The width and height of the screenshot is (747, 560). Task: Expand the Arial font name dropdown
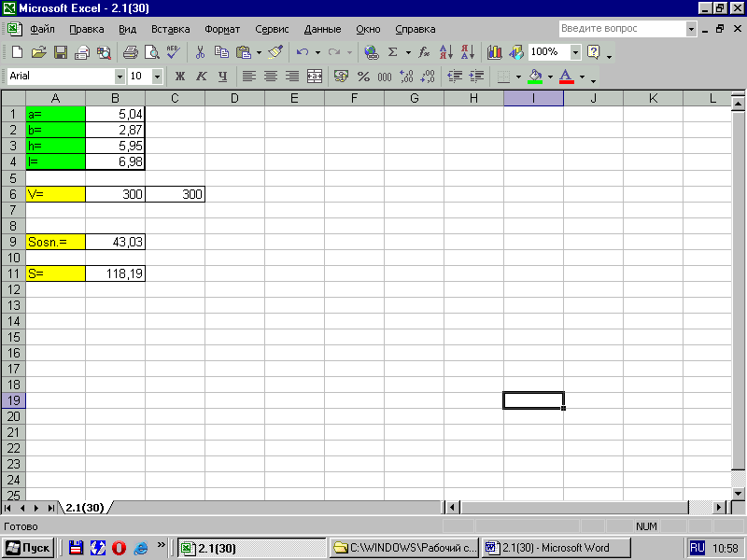[120, 77]
